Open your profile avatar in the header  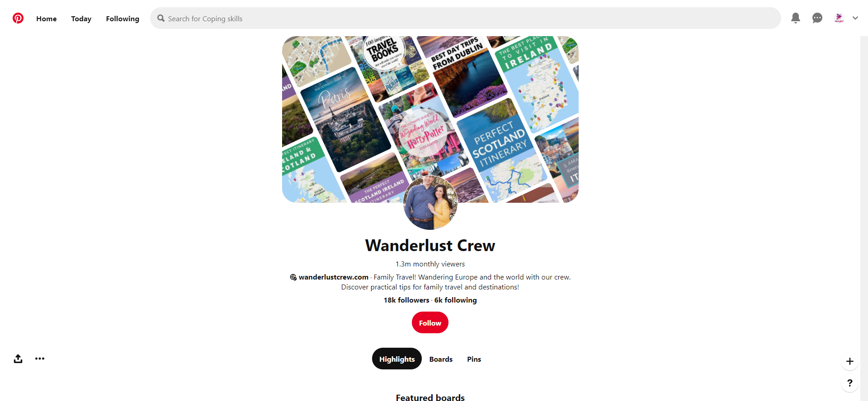point(839,18)
